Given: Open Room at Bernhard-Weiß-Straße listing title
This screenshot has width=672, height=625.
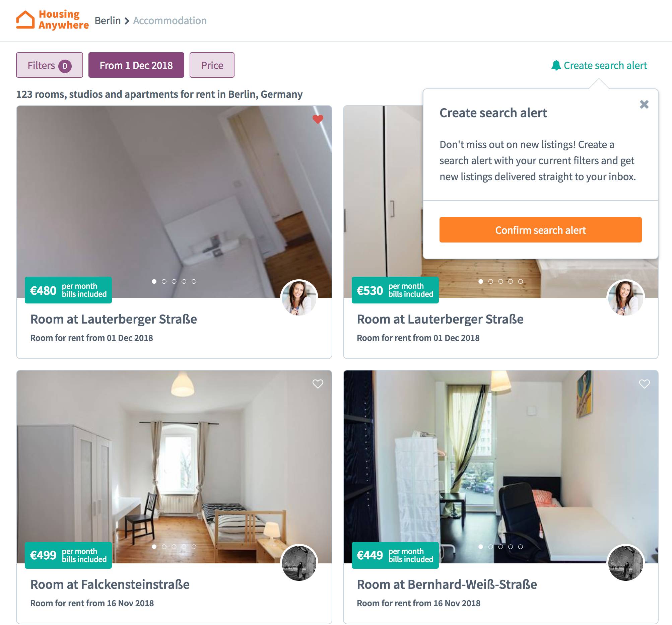Looking at the screenshot, I should (447, 584).
